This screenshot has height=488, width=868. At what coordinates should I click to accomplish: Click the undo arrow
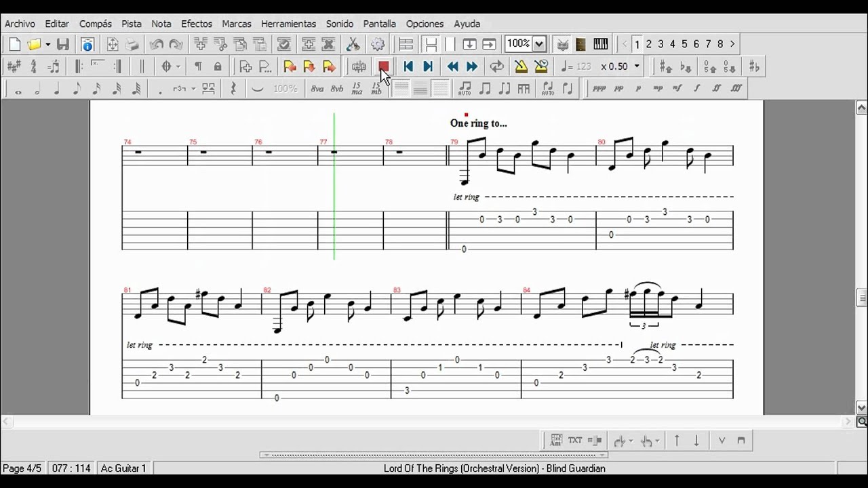pyautogui.click(x=157, y=45)
